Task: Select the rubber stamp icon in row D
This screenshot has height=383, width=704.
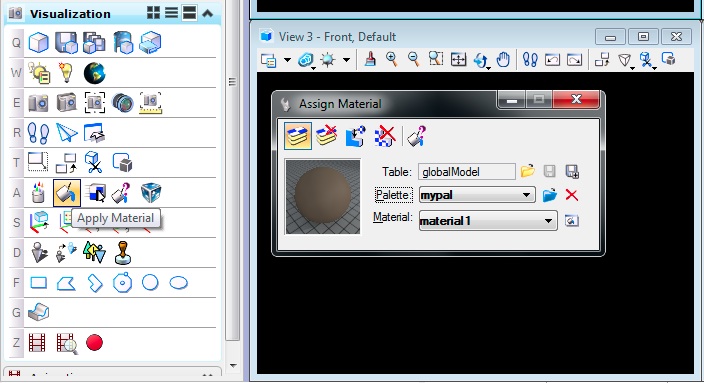Action: click(123, 252)
